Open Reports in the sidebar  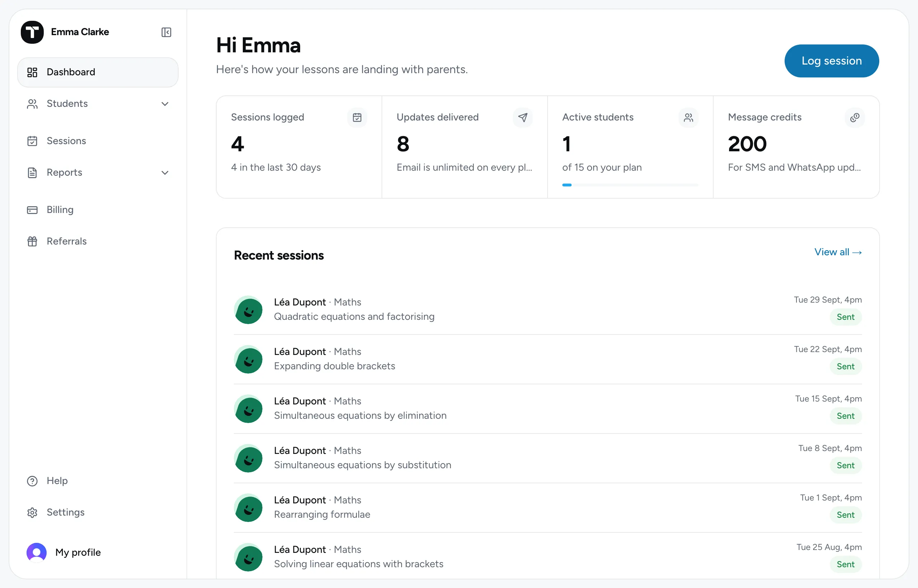click(98, 172)
